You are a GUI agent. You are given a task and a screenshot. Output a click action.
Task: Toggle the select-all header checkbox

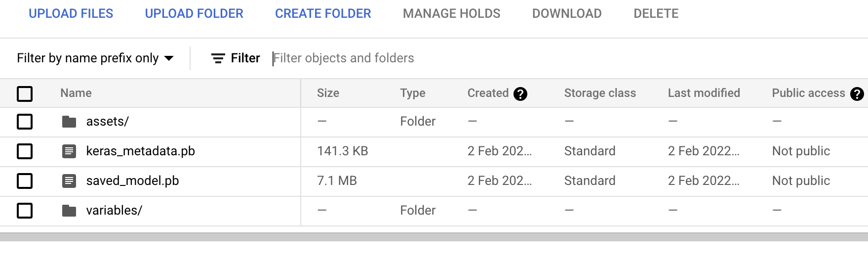pyautogui.click(x=25, y=93)
